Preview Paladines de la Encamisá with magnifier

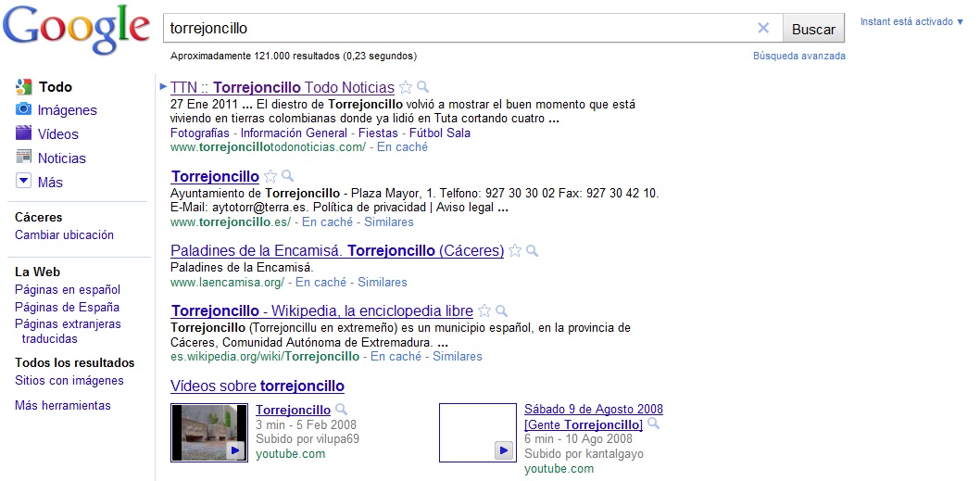(532, 250)
